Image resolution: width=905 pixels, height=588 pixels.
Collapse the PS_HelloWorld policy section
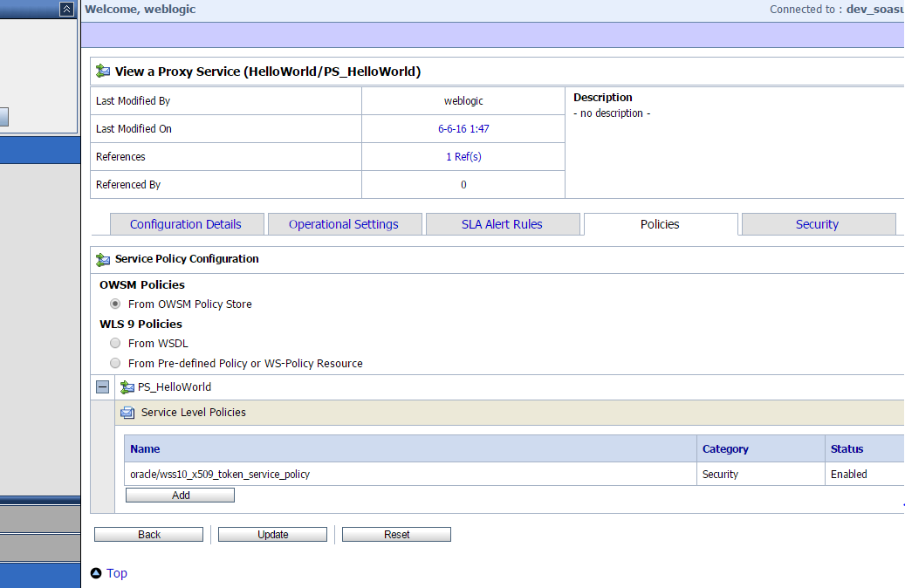point(103,387)
